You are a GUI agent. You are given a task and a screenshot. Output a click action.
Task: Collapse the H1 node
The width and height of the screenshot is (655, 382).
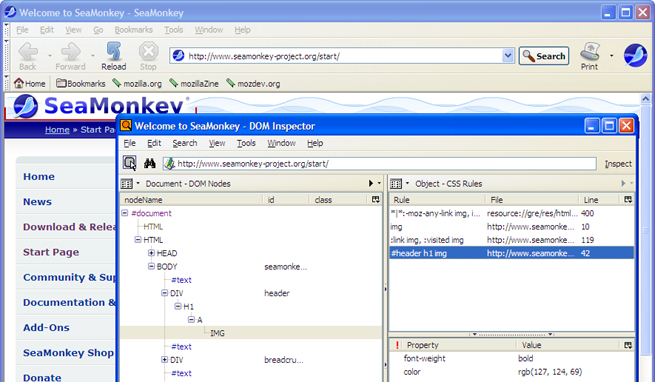178,306
